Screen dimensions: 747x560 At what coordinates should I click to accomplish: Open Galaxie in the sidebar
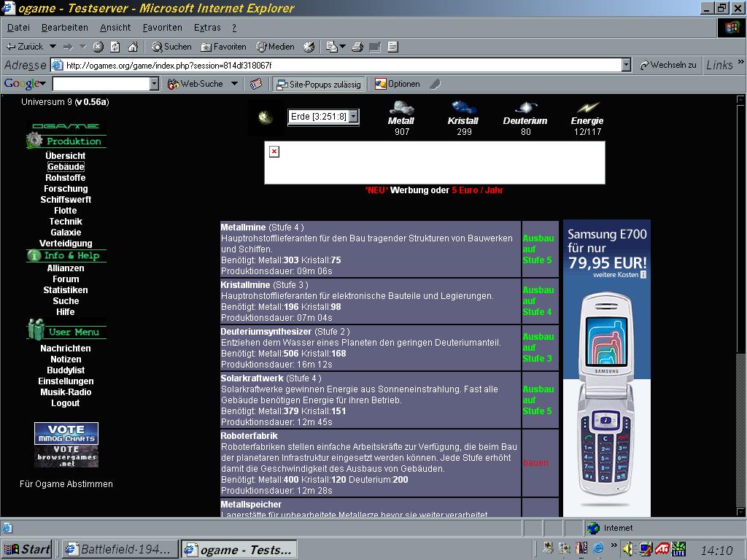tap(66, 233)
